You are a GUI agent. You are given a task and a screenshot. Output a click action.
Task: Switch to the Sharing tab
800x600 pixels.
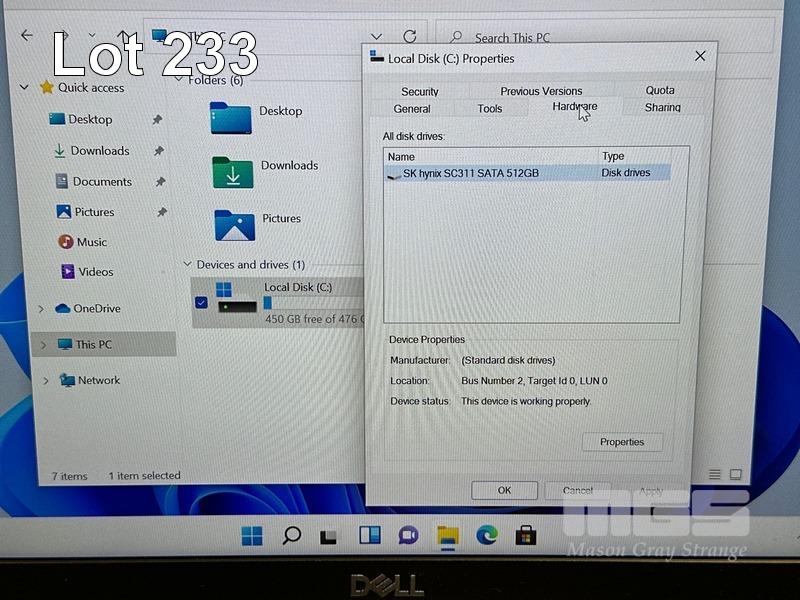pyautogui.click(x=662, y=107)
